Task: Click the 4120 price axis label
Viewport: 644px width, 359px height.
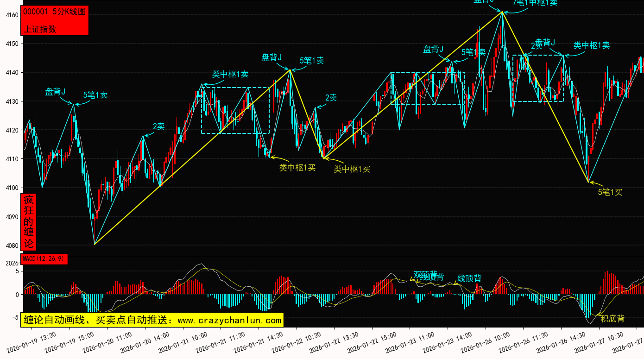Action: tap(12, 130)
